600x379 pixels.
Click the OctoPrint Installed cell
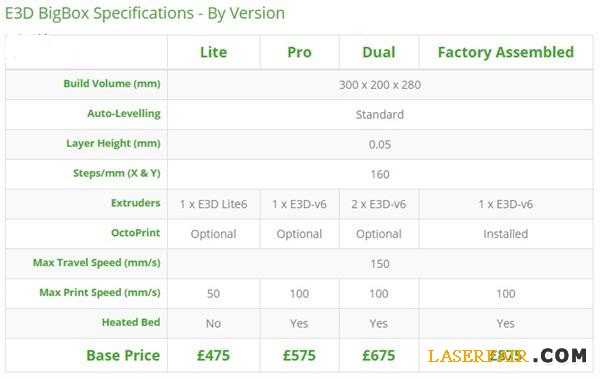point(505,234)
